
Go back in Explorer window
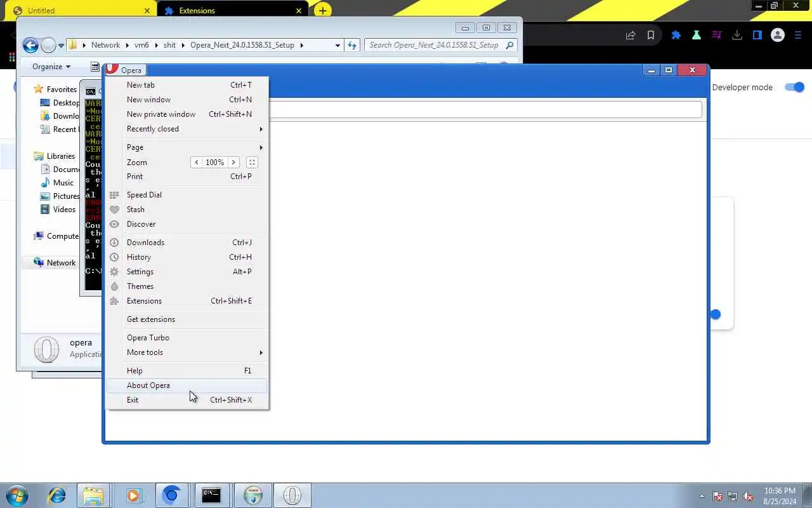click(x=30, y=45)
